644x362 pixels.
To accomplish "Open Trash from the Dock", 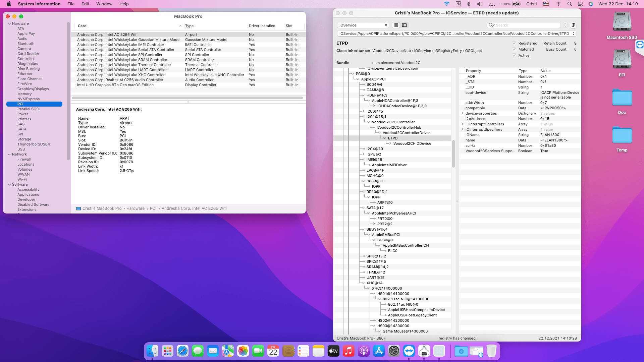I will point(491,351).
